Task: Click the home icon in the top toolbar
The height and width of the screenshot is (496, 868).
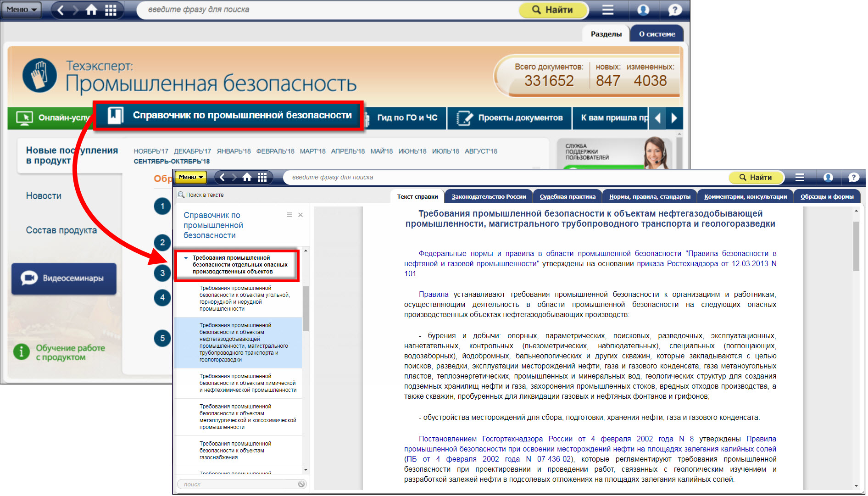Action: pyautogui.click(x=91, y=10)
